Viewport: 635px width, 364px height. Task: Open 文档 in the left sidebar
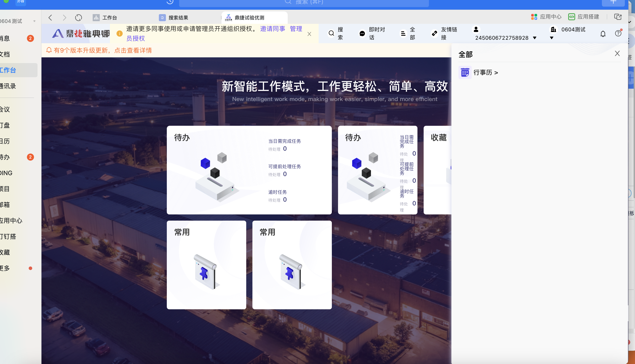click(x=17, y=54)
